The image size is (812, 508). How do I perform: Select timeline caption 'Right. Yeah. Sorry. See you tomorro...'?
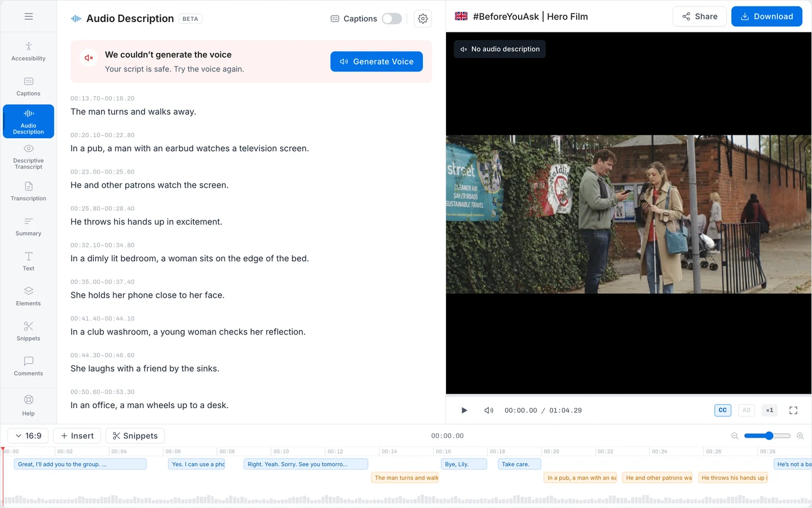click(x=306, y=464)
